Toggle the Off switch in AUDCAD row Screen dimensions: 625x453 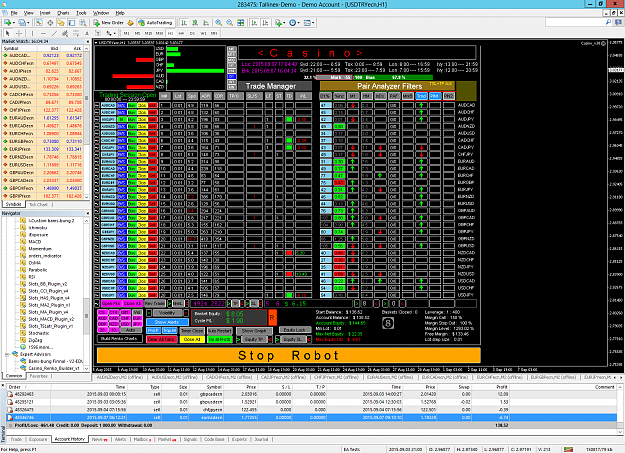point(393,105)
